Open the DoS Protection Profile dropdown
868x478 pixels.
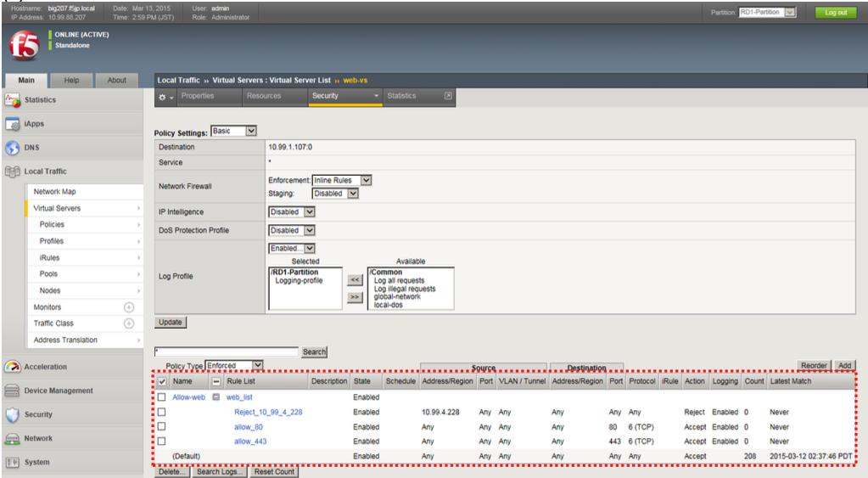[x=292, y=230]
